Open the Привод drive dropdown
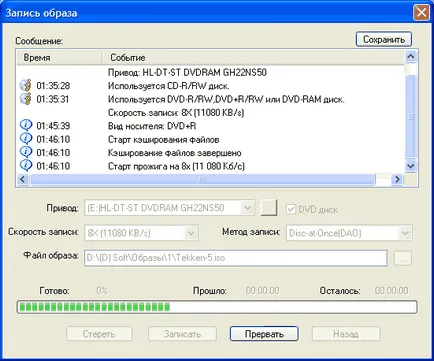 tap(247, 208)
